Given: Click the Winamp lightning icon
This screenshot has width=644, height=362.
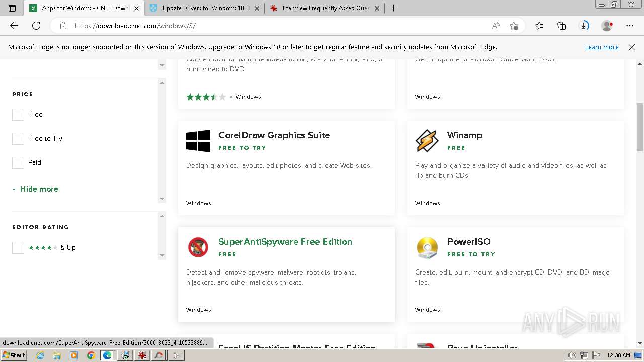Looking at the screenshot, I should coord(427,141).
